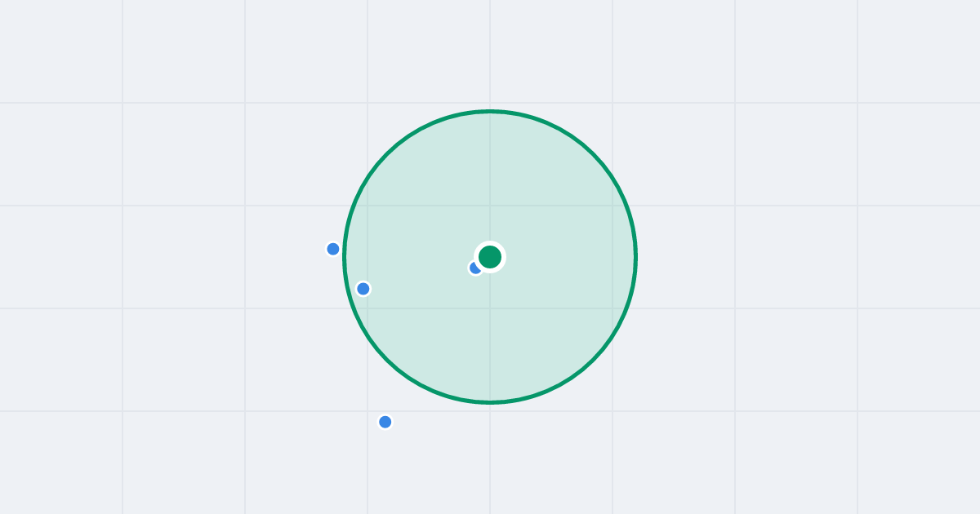The image size is (980, 514).
Task: Click the empty canvas left of the leftmost blue dot
Action: pos(163,249)
